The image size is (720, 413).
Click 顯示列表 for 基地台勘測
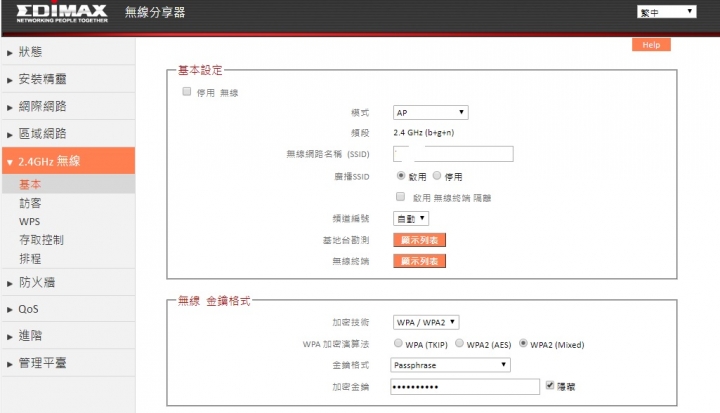[x=419, y=240]
